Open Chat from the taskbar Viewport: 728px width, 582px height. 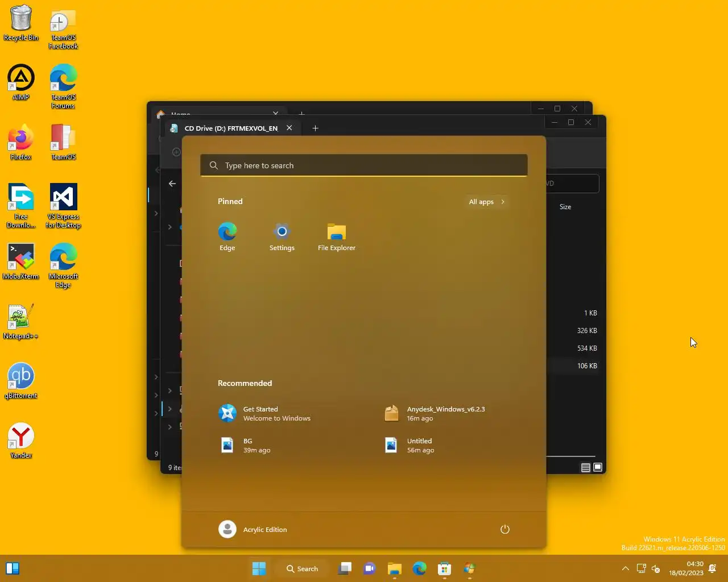point(370,568)
